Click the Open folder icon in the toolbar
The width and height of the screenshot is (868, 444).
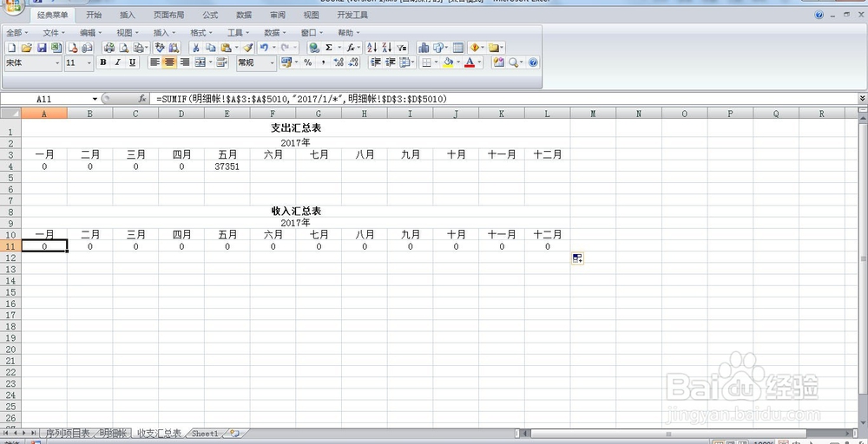26,48
